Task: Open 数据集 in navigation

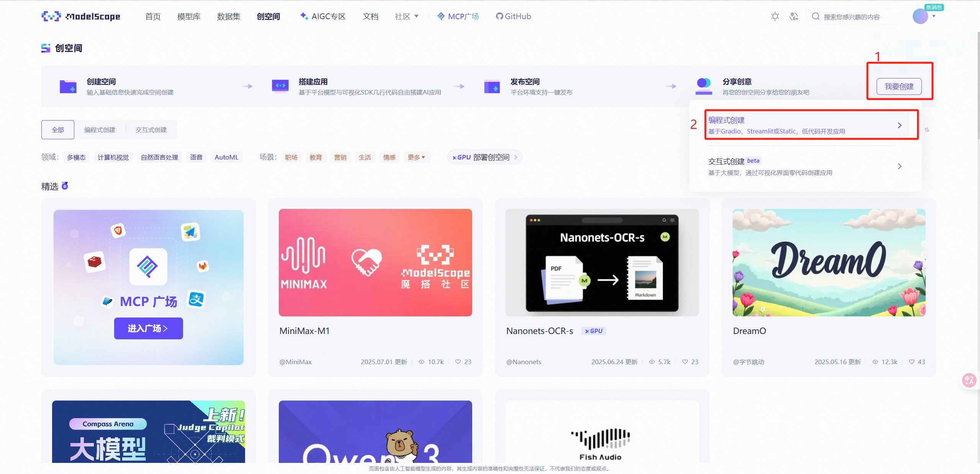Action: point(229,16)
